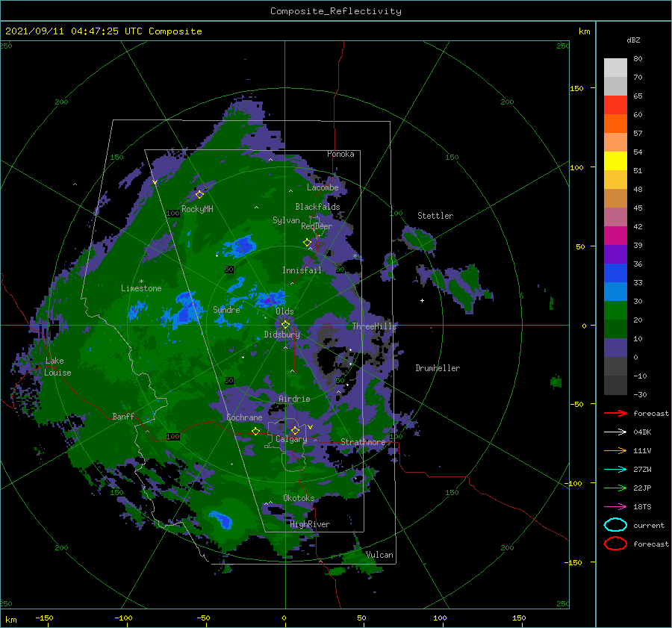Click the magenta 18TS arrow icon
This screenshot has width=672, height=628.
[615, 507]
